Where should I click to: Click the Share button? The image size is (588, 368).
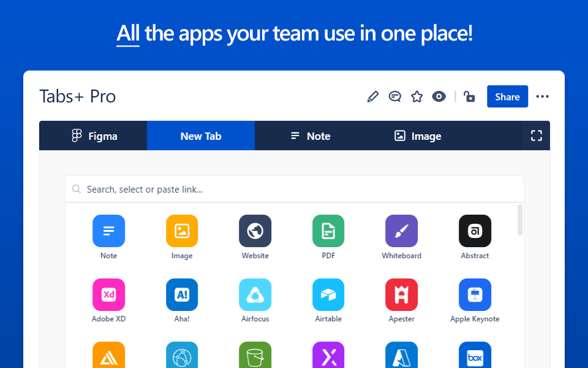coord(507,96)
